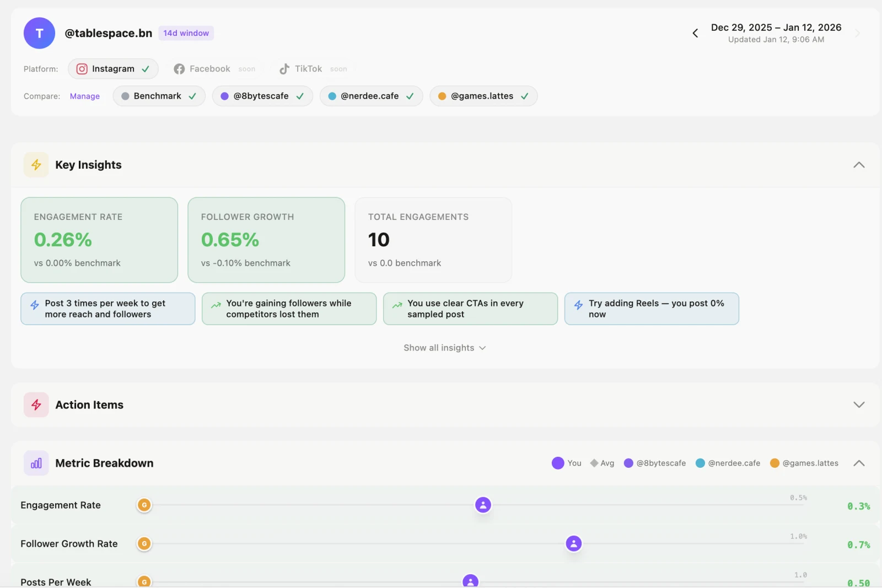Viewport: 882px width, 588px height.
Task: Open You use clear CTAs insight
Action: tap(471, 309)
